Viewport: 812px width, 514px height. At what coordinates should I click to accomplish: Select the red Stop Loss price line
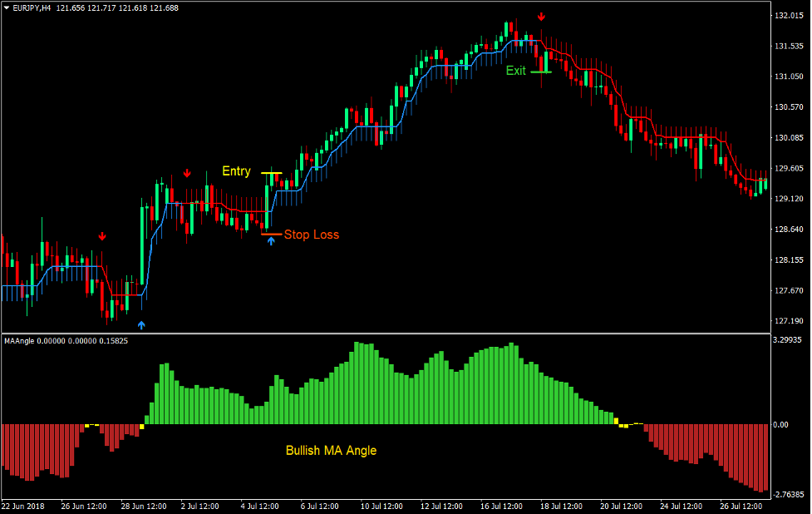tap(271, 235)
